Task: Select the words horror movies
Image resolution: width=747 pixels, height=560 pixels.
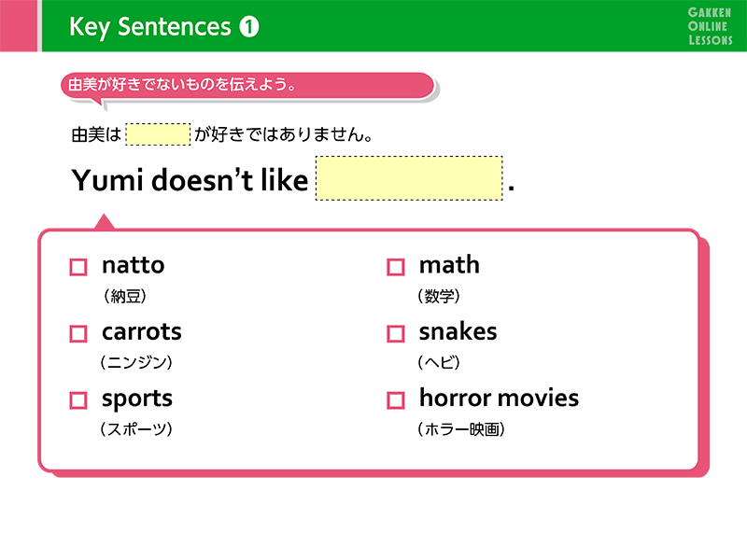Action: (499, 399)
